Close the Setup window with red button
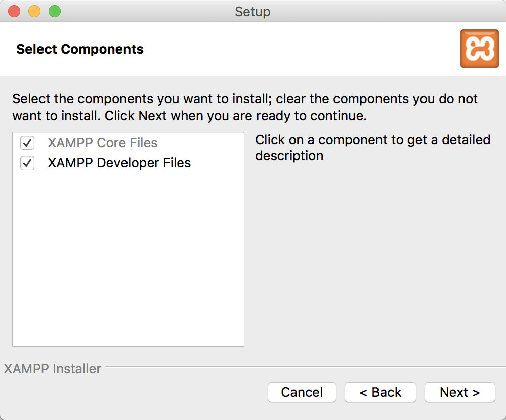Image resolution: width=506 pixels, height=420 pixels. tap(14, 11)
